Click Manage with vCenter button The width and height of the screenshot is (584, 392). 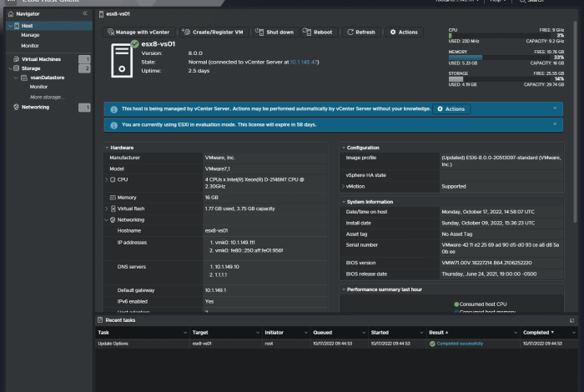click(x=138, y=32)
